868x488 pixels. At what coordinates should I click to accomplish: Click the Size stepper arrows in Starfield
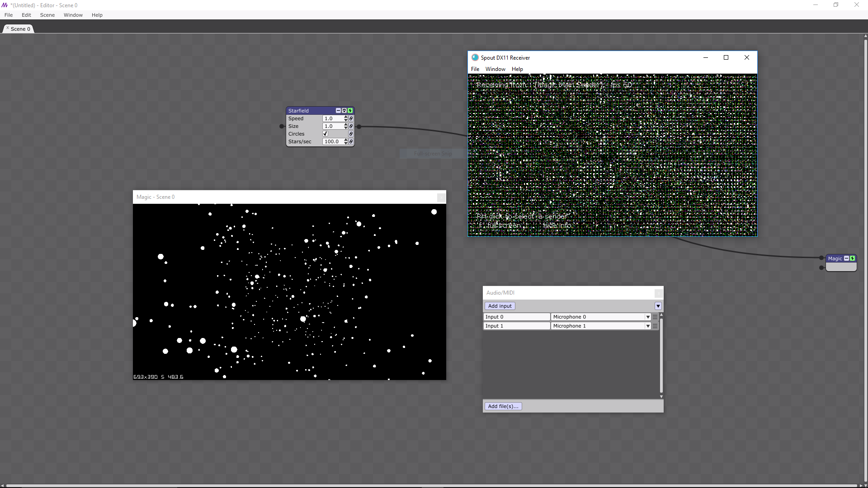coord(346,126)
